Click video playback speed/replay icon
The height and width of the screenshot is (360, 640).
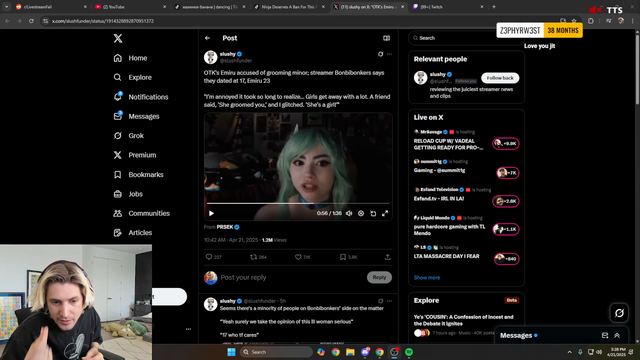(373, 213)
